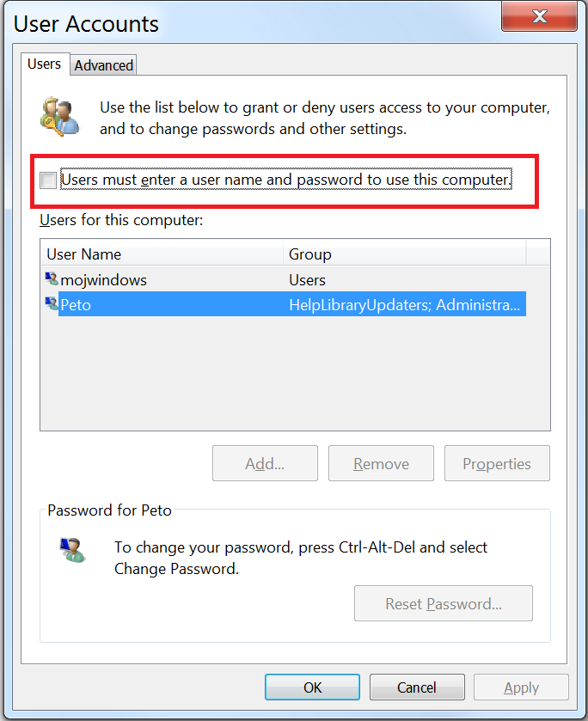Viewport: 588px width, 721px height.
Task: Click the Reset Password... button
Action: [444, 603]
